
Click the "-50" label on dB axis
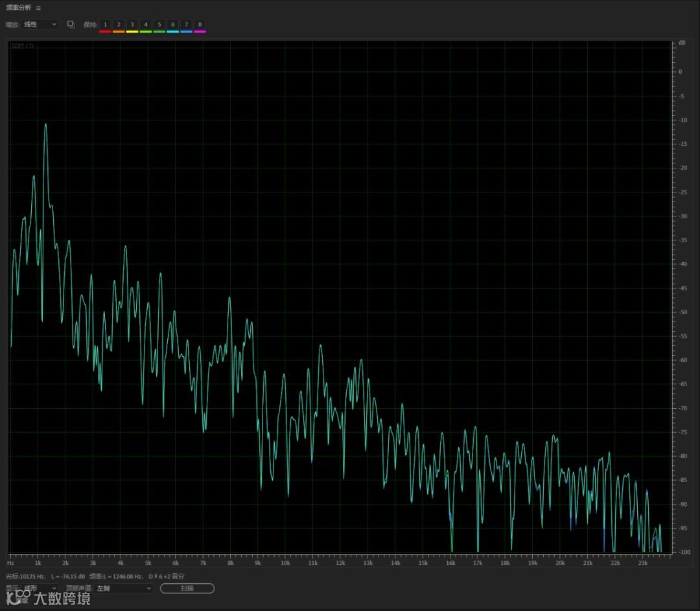coord(683,312)
